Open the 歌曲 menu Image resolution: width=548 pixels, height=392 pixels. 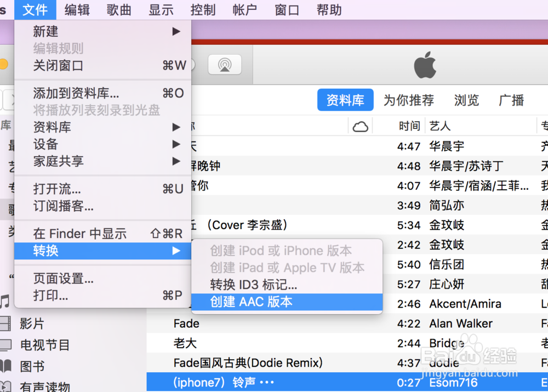pyautogui.click(x=119, y=10)
